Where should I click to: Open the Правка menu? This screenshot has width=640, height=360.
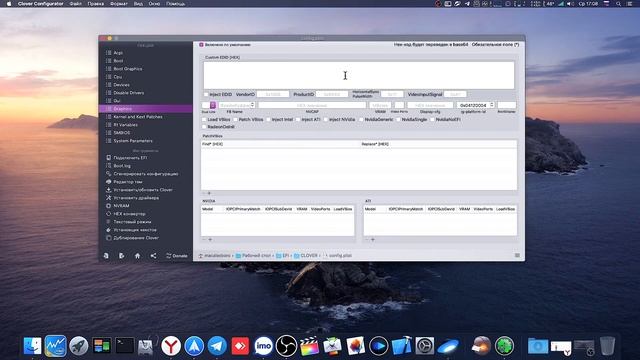coord(96,4)
